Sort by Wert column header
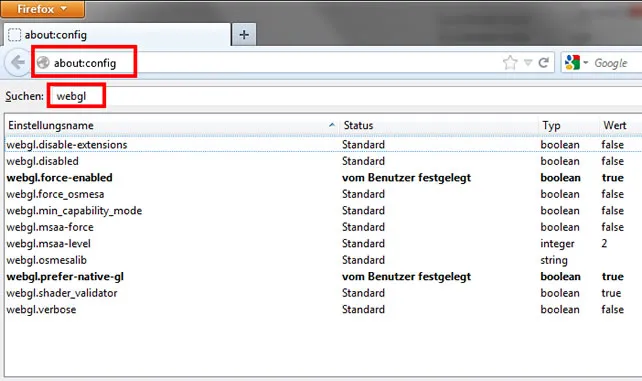Screen dimensions: 642x381 620,125
